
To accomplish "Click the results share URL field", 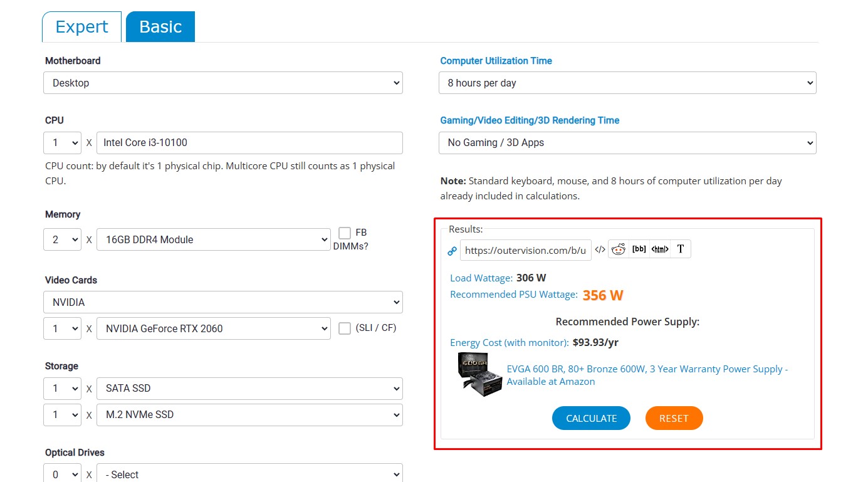I will [x=525, y=251].
